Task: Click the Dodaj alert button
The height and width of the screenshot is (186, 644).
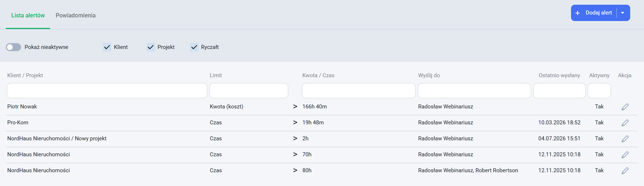Action: [x=594, y=13]
